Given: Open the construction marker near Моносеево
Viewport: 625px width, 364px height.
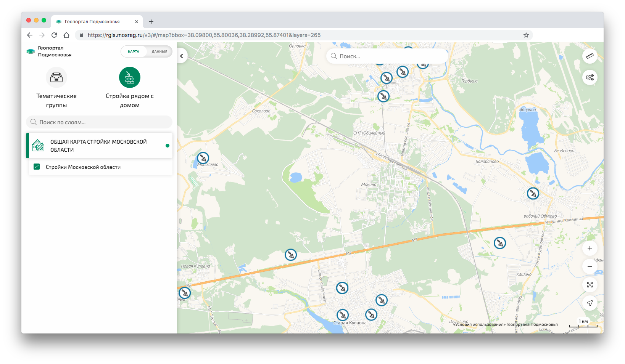Looking at the screenshot, I should click(x=203, y=158).
